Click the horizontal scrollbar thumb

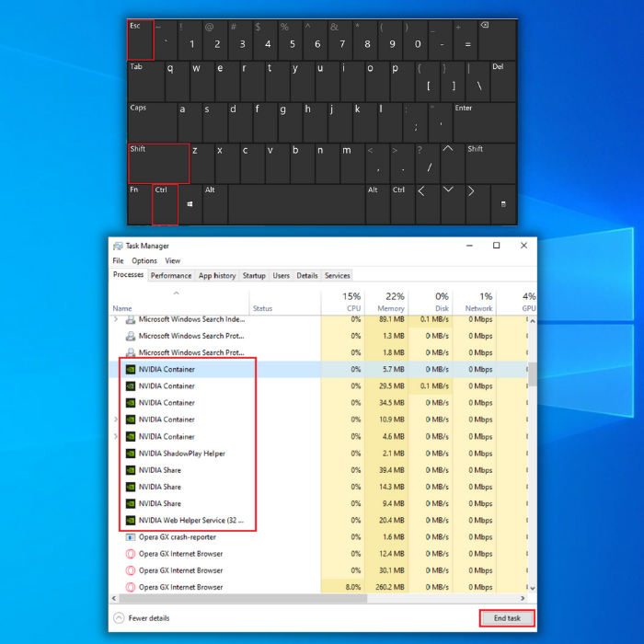pos(243,598)
